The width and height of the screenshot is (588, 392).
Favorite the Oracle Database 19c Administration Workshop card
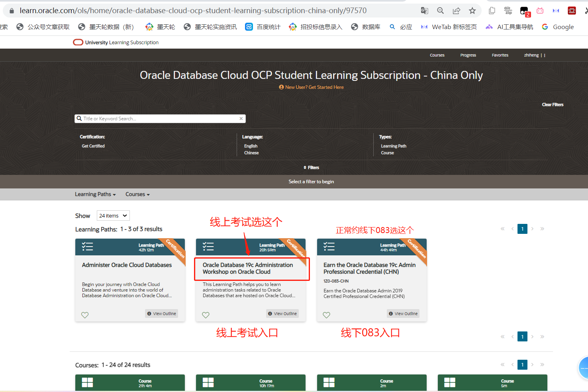click(x=206, y=315)
